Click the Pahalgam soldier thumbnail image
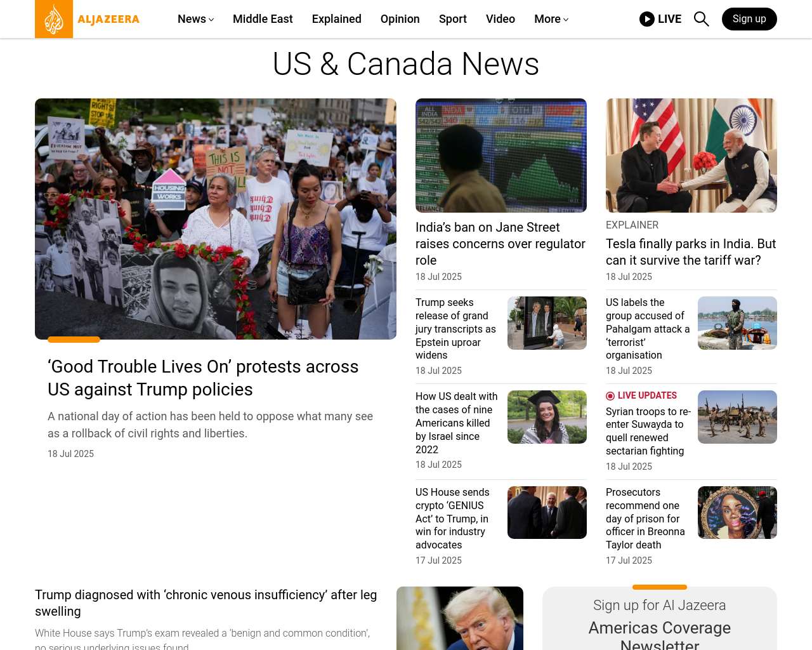 pyautogui.click(x=737, y=323)
